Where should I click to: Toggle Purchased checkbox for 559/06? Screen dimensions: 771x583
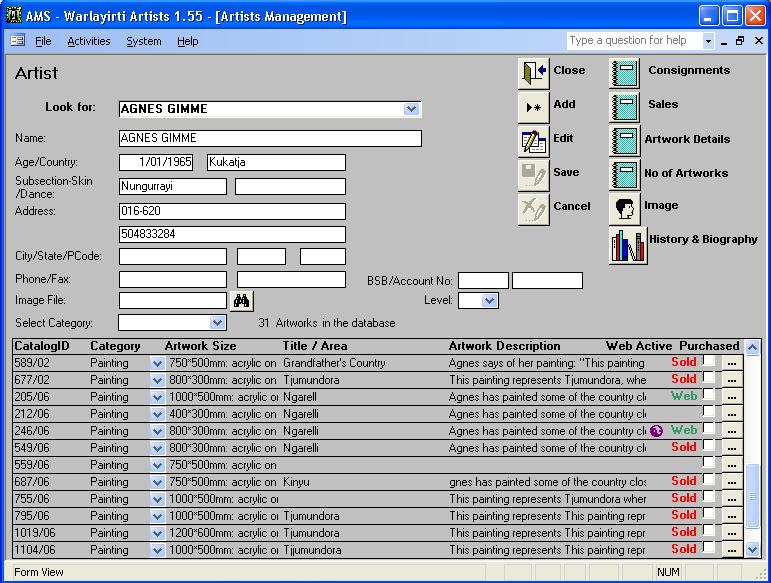[709, 462]
